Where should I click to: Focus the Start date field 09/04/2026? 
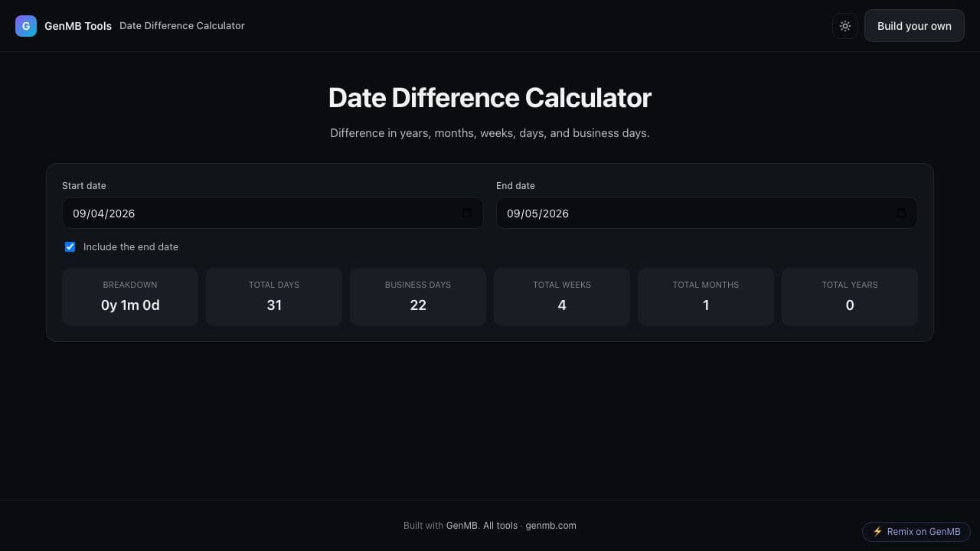pos(273,214)
